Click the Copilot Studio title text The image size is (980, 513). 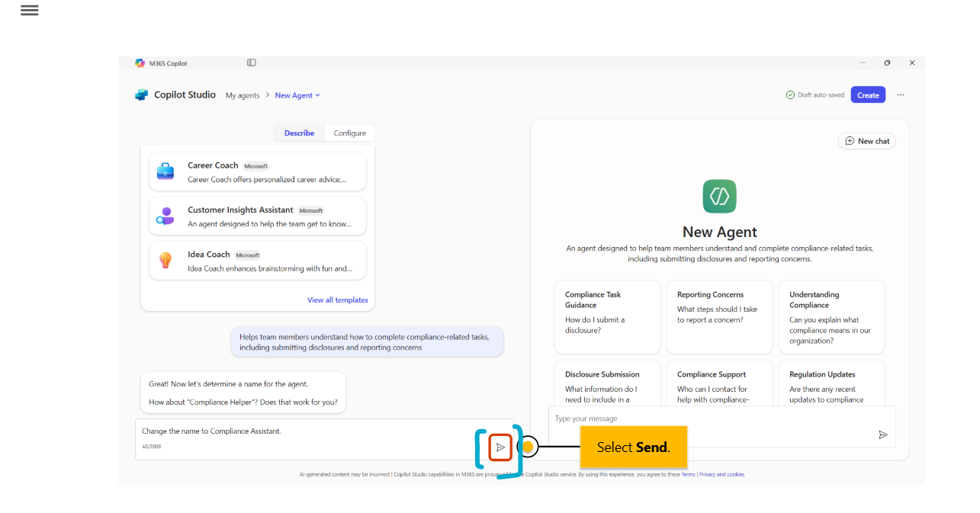click(185, 95)
